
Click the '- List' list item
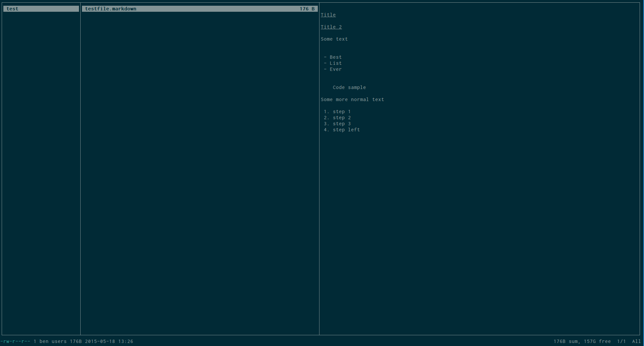coord(333,63)
